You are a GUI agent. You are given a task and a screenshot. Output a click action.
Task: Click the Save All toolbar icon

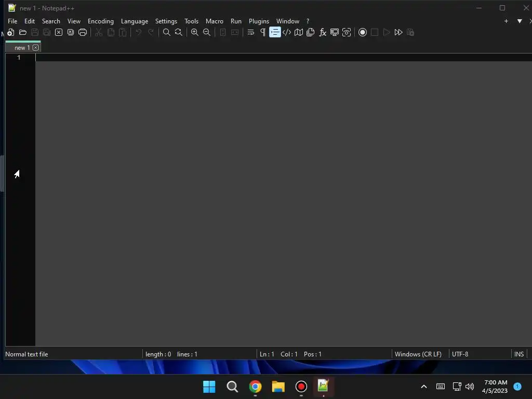tap(46, 32)
